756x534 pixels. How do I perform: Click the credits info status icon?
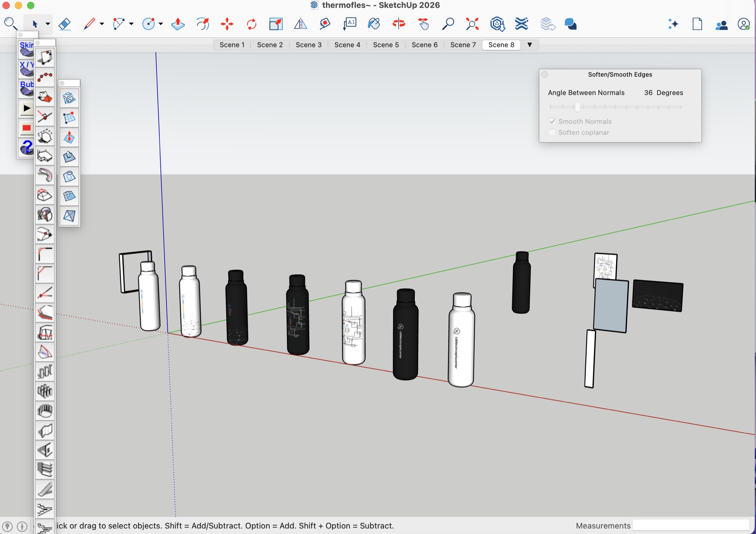click(x=22, y=526)
